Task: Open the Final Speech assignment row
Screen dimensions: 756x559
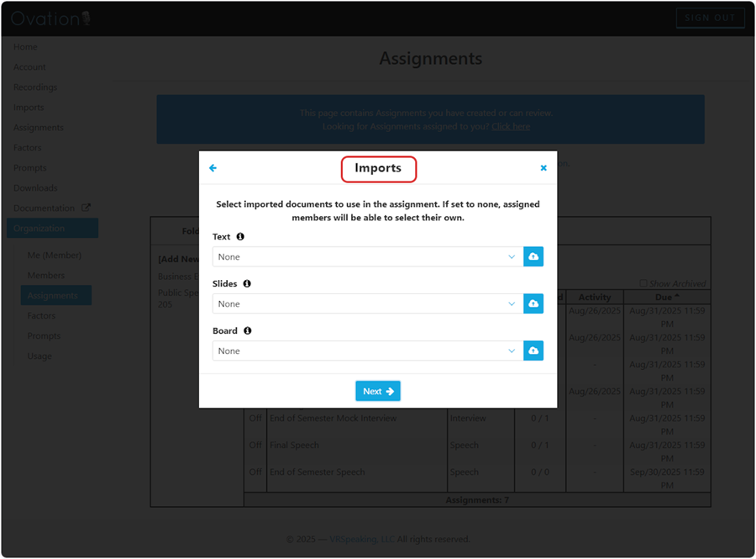Action: [x=294, y=446]
